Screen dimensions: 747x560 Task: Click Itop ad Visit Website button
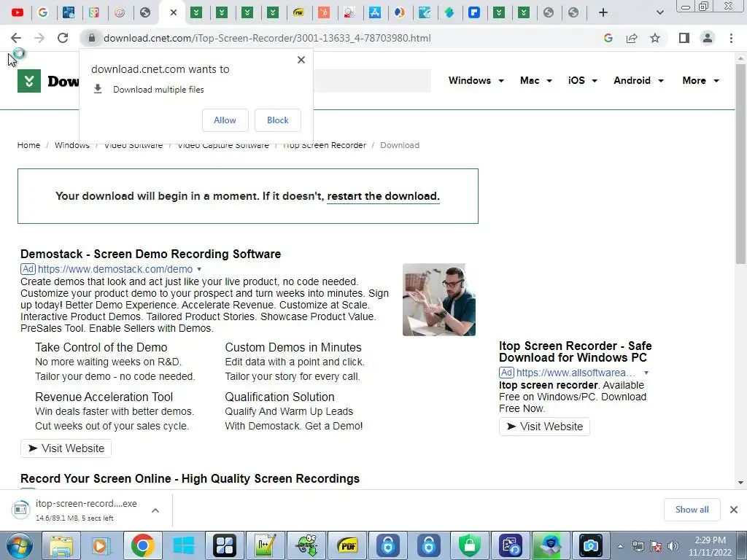pos(544,426)
